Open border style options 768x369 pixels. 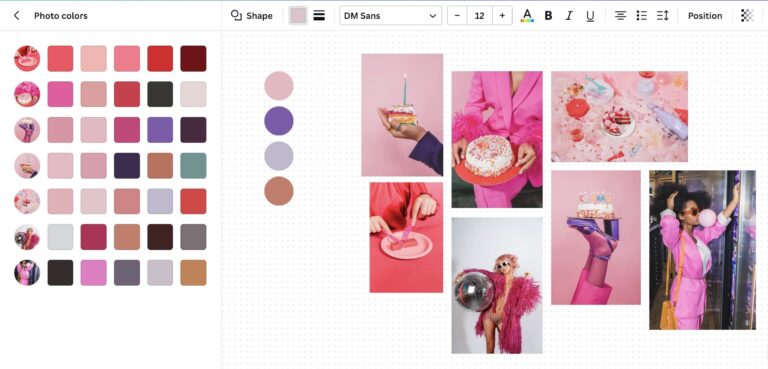[319, 16]
